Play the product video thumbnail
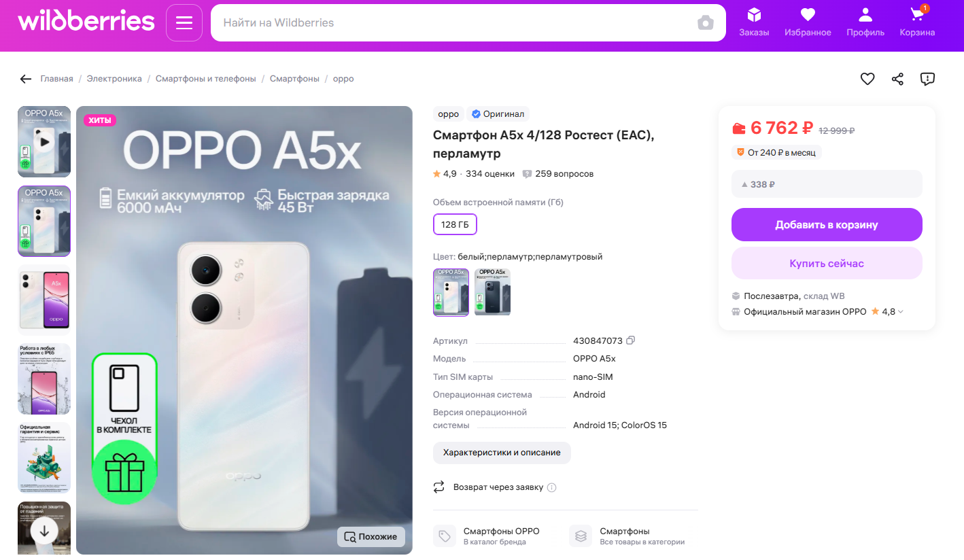Viewport: 964px width, 560px height. [44, 143]
